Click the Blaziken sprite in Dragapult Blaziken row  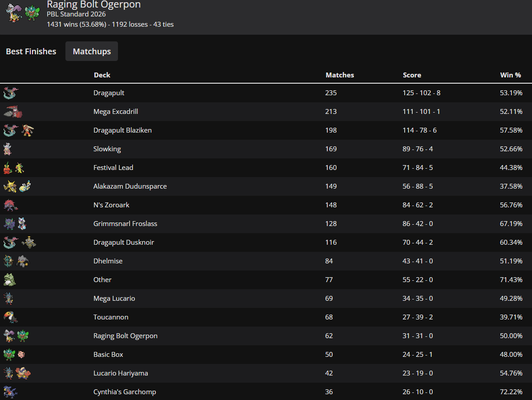28,130
